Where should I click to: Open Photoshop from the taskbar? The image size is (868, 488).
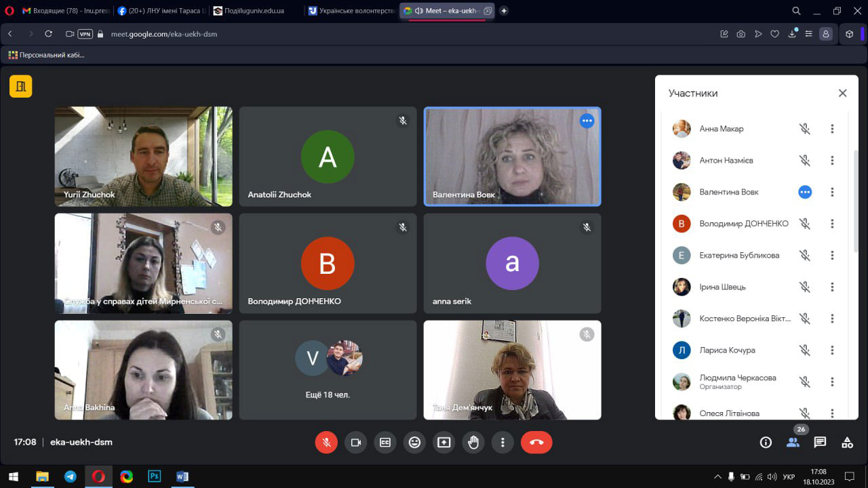pos(155,476)
